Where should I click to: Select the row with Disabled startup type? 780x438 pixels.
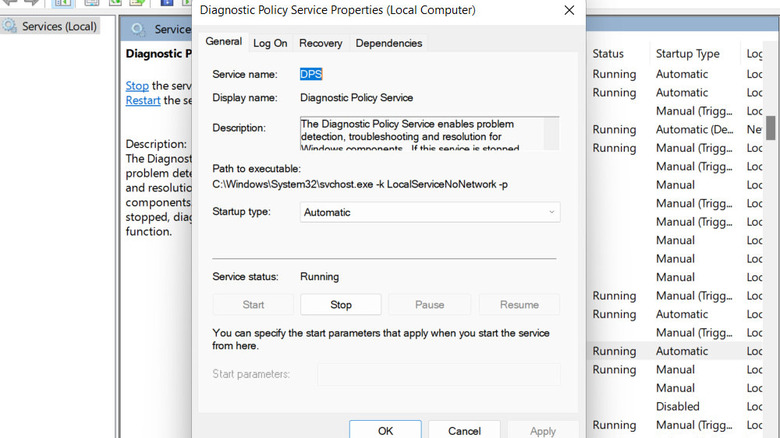tap(678, 407)
